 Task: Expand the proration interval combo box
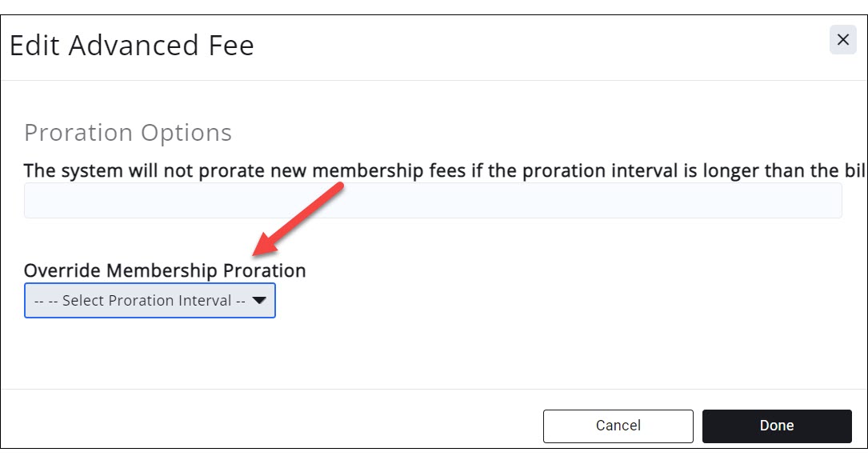click(150, 301)
